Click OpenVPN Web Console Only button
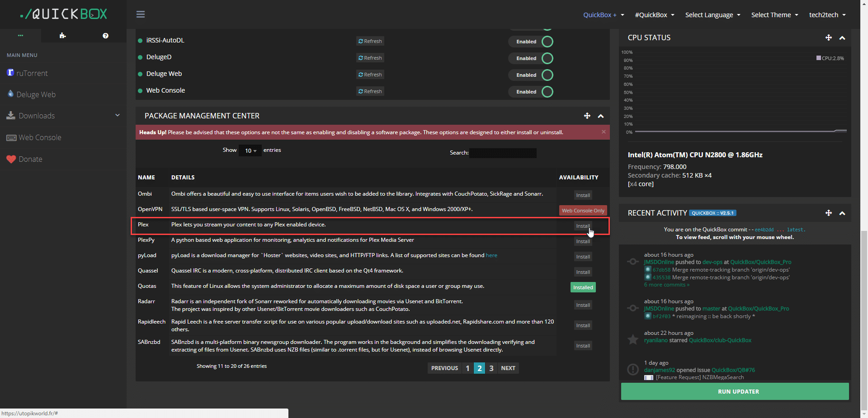This screenshot has height=418, width=868. click(583, 211)
